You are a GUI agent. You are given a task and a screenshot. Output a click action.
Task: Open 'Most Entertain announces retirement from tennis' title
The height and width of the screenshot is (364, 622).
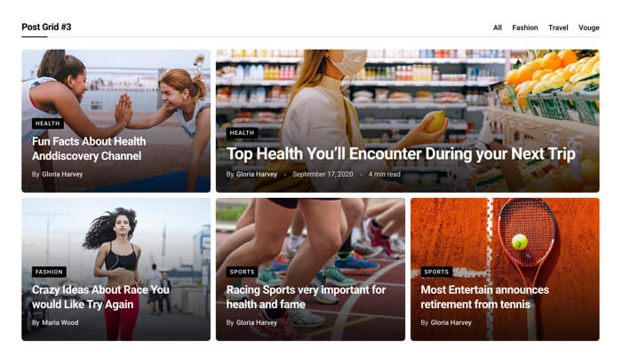click(485, 297)
